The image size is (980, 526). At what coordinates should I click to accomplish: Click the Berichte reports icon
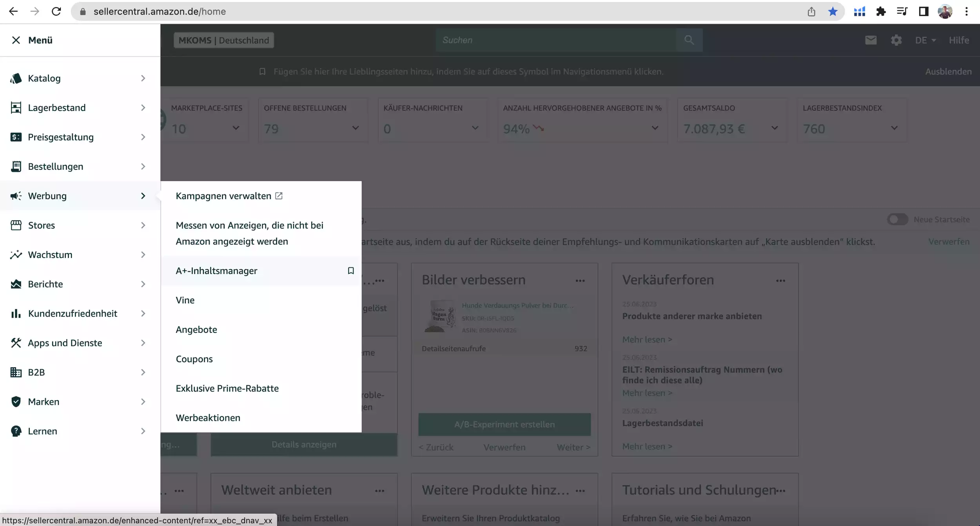pyautogui.click(x=16, y=284)
